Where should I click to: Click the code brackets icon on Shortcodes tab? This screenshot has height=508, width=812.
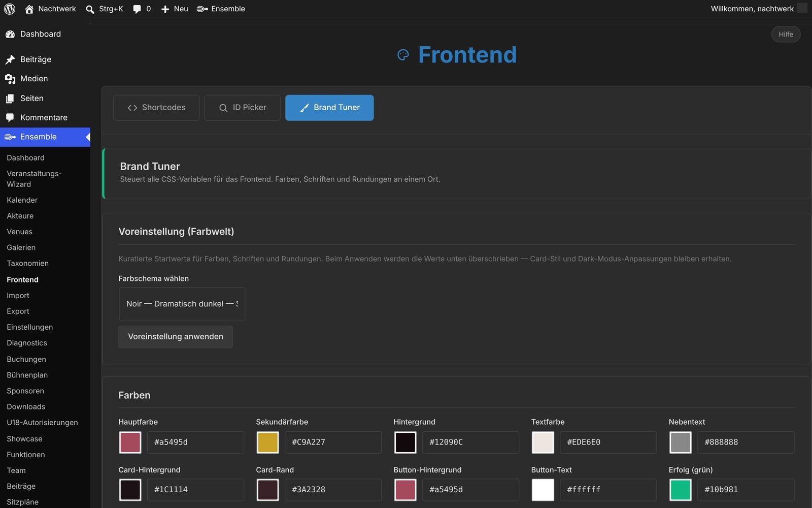(x=132, y=108)
